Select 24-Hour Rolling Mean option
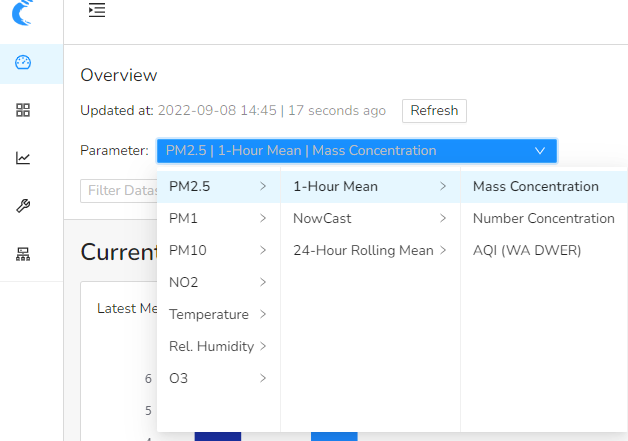Image resolution: width=628 pixels, height=441 pixels. point(369,250)
